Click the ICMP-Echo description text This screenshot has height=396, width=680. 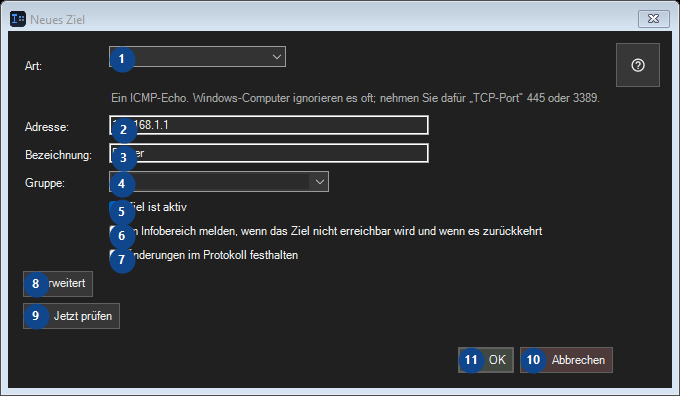355,98
